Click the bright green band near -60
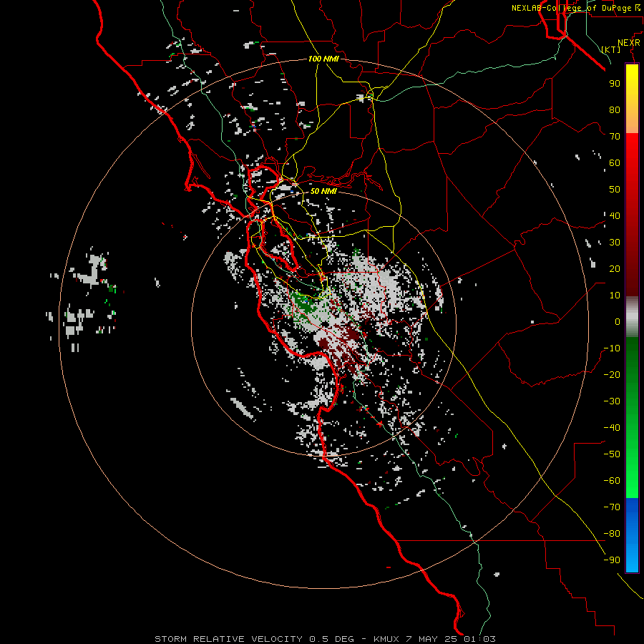The width and height of the screenshot is (644, 644). coord(632,481)
